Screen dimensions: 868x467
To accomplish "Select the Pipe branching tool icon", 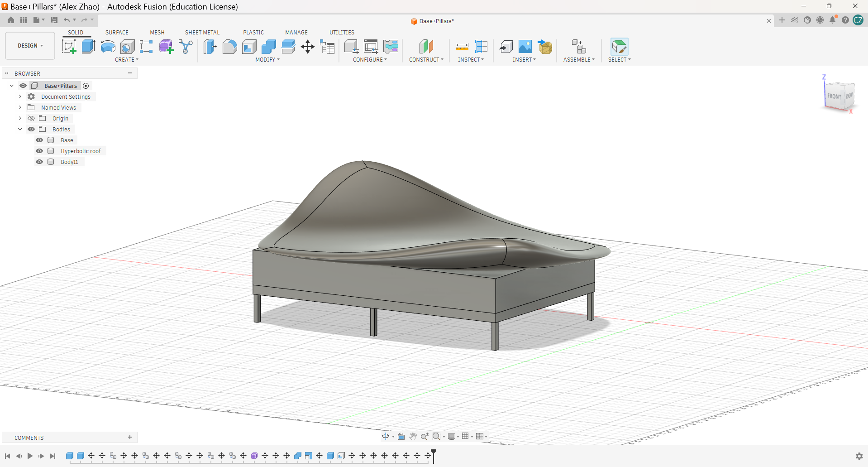I will click(x=186, y=47).
